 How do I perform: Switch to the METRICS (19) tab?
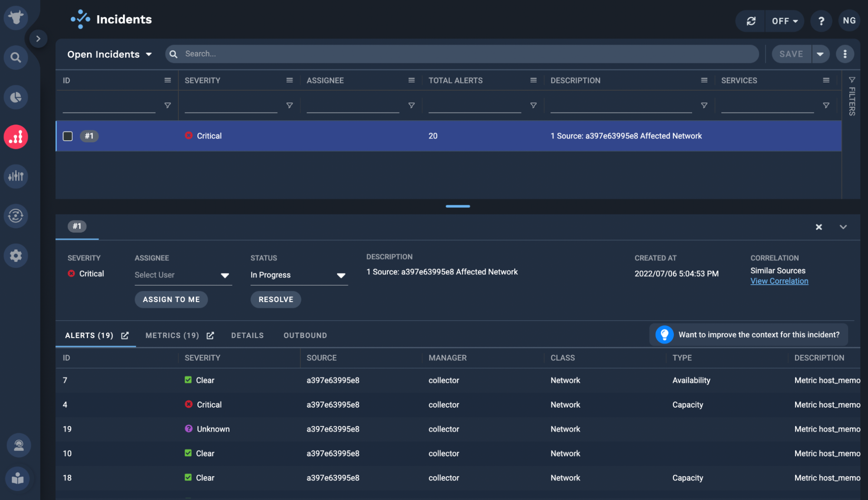[172, 335]
